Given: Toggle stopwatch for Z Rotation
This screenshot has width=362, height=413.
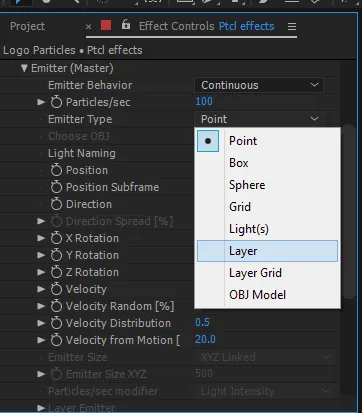Looking at the screenshot, I should 56,272.
